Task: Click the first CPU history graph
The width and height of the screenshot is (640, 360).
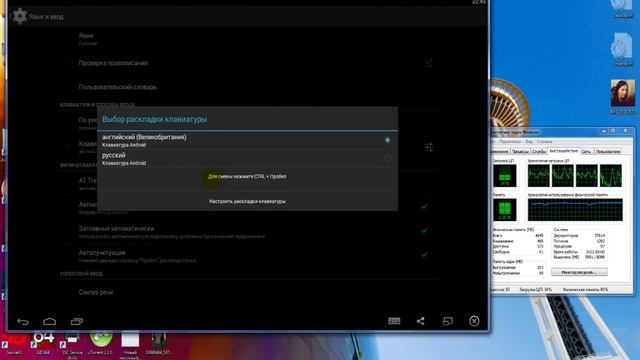Action: (539, 176)
